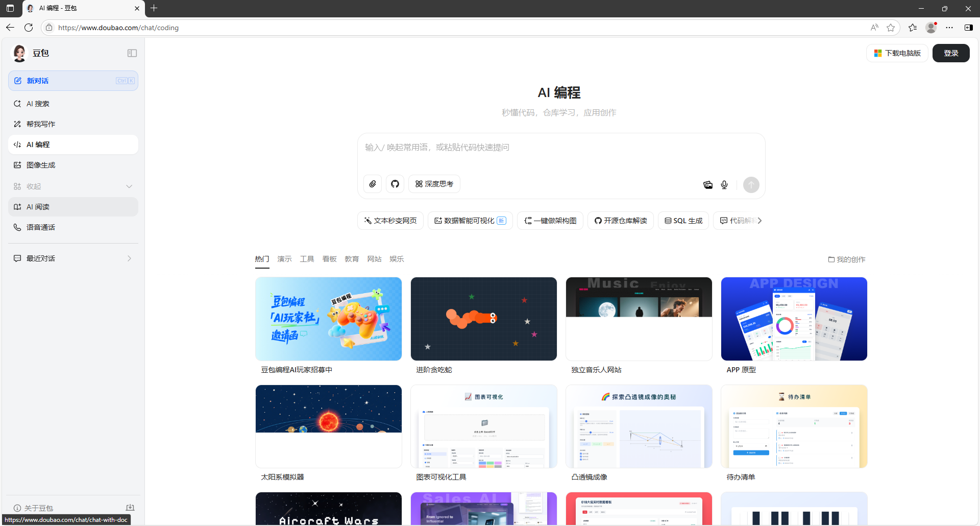This screenshot has width=980, height=526.
Task: Switch to 演示 tab
Action: (x=284, y=259)
